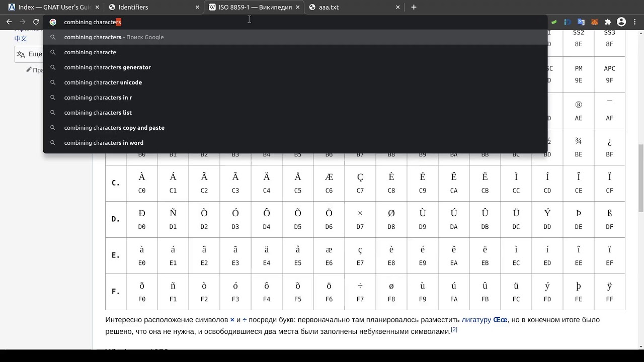
Task: Pick suggestion 'combining character unicode'
Action: pyautogui.click(x=103, y=82)
